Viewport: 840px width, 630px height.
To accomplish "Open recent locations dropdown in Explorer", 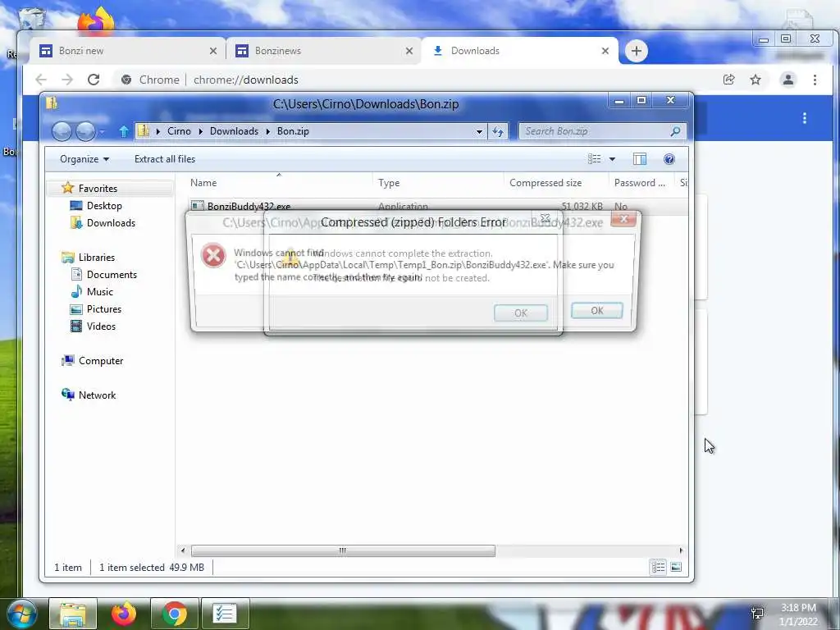I will click(103, 131).
